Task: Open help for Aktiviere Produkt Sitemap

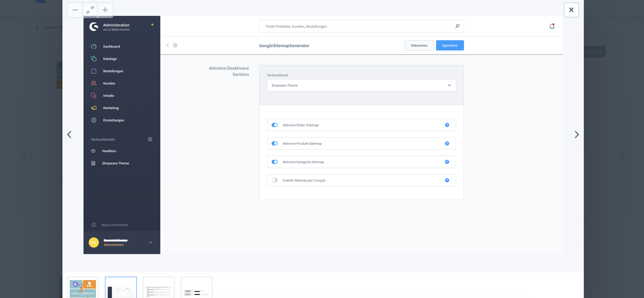Action: coord(447,143)
